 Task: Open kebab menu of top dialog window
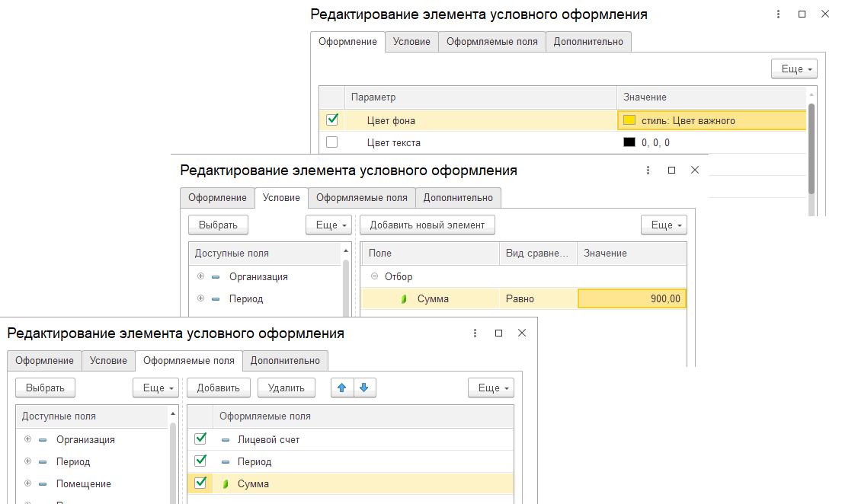tap(778, 14)
